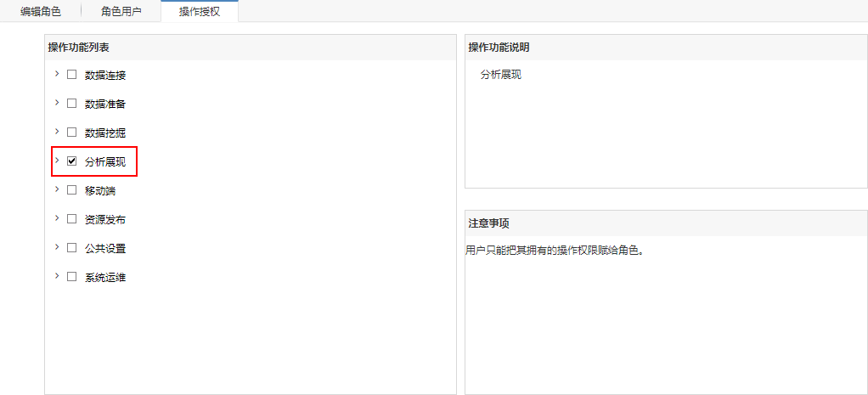Expand the 分析展现 node chevron
Viewport: 868px width, 395px height.
(x=56, y=161)
